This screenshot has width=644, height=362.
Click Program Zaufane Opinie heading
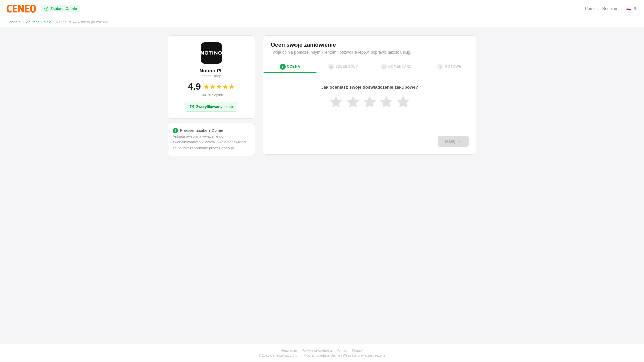pyautogui.click(x=202, y=130)
